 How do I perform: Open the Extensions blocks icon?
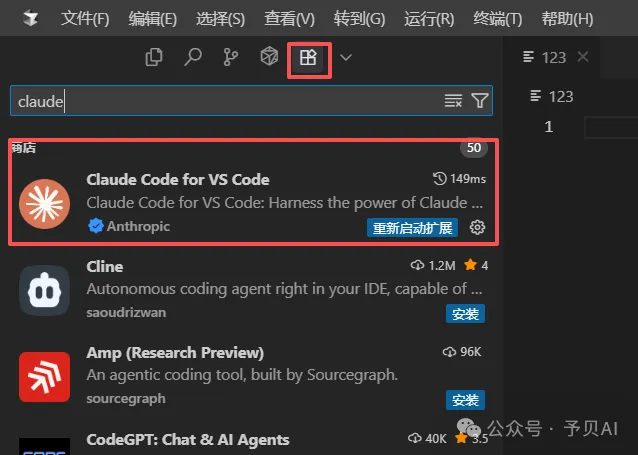point(308,57)
